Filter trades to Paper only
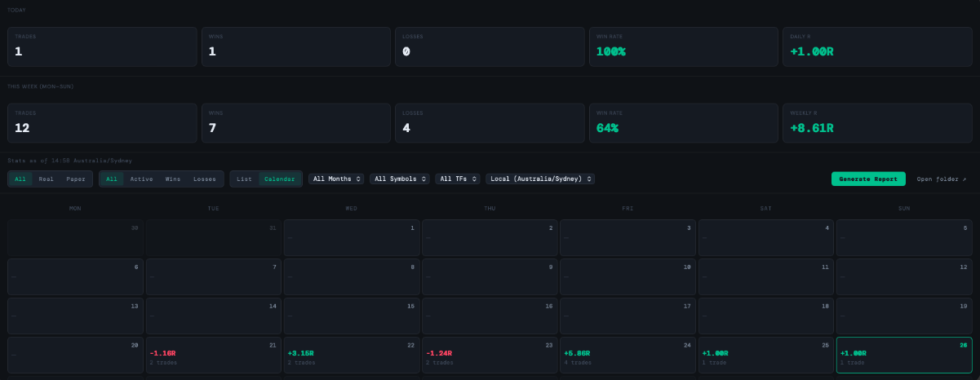The width and height of the screenshot is (980, 380). (x=76, y=179)
